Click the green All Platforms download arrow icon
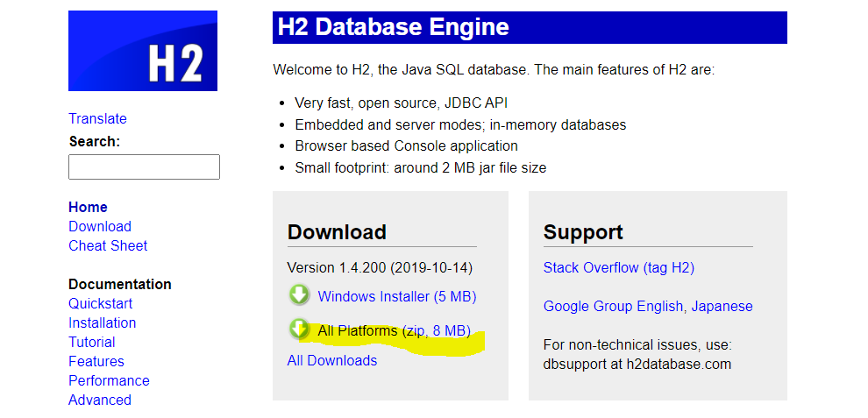 click(300, 329)
